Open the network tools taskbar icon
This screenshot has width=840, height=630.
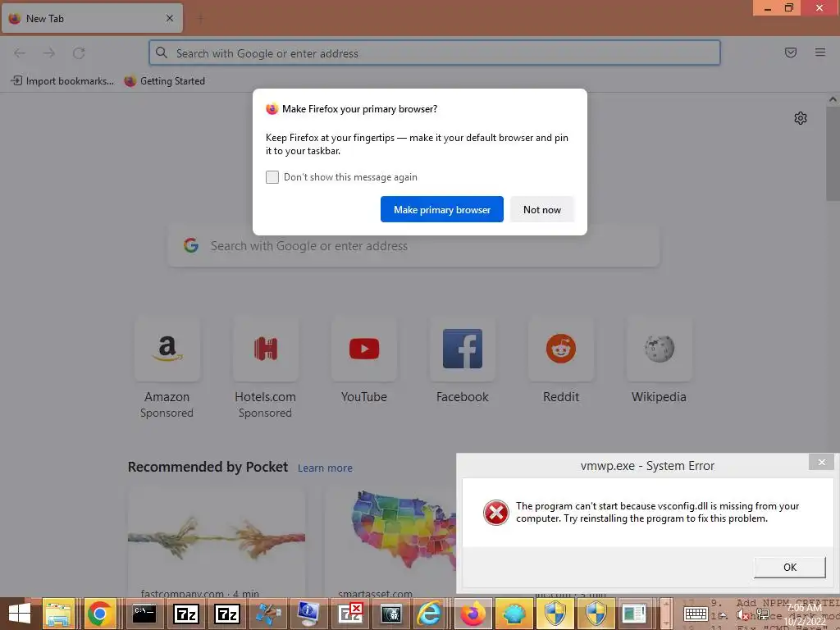(x=268, y=614)
